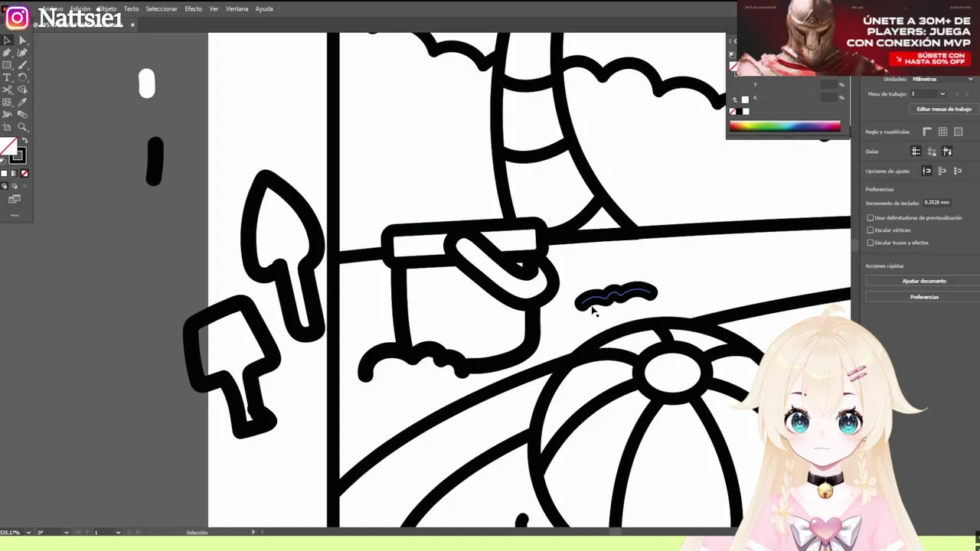Apply solid Color mode swatch below fill
This screenshot has height=551, width=980.
(4, 174)
